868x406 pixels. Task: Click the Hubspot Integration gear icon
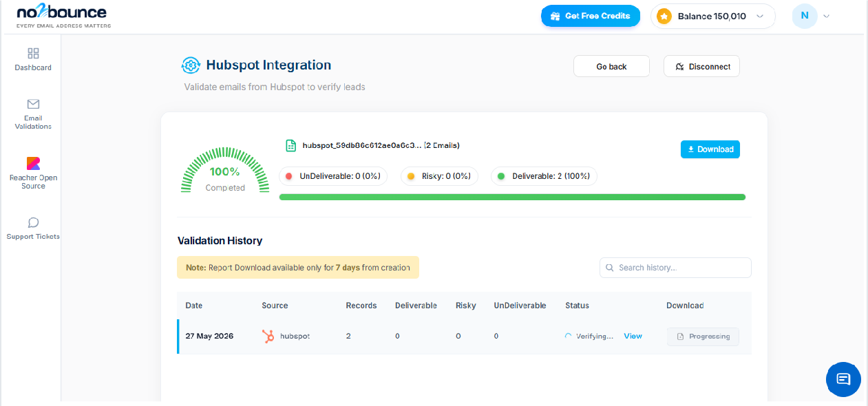pyautogui.click(x=191, y=65)
